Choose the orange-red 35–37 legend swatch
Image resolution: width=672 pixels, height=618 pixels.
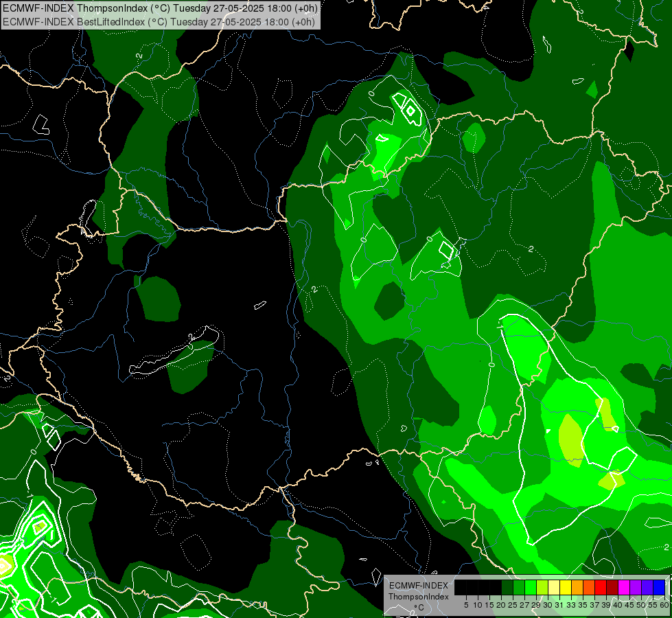tap(588, 587)
